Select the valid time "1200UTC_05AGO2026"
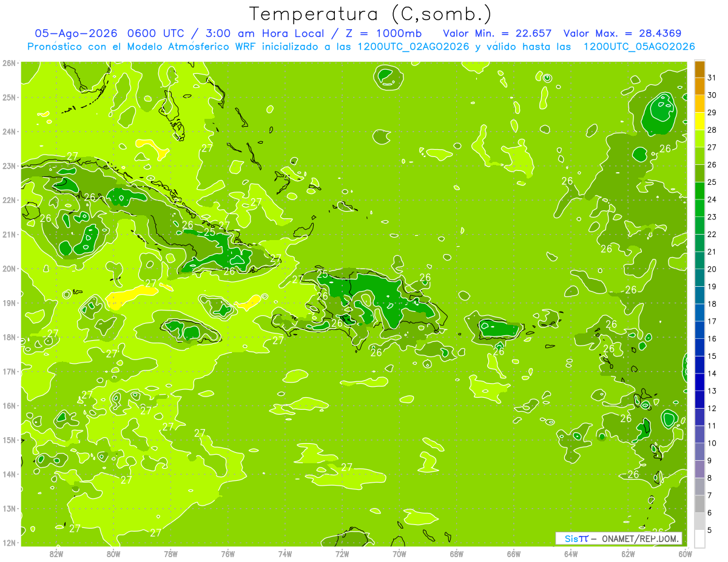The width and height of the screenshot is (728, 562). pos(639,47)
